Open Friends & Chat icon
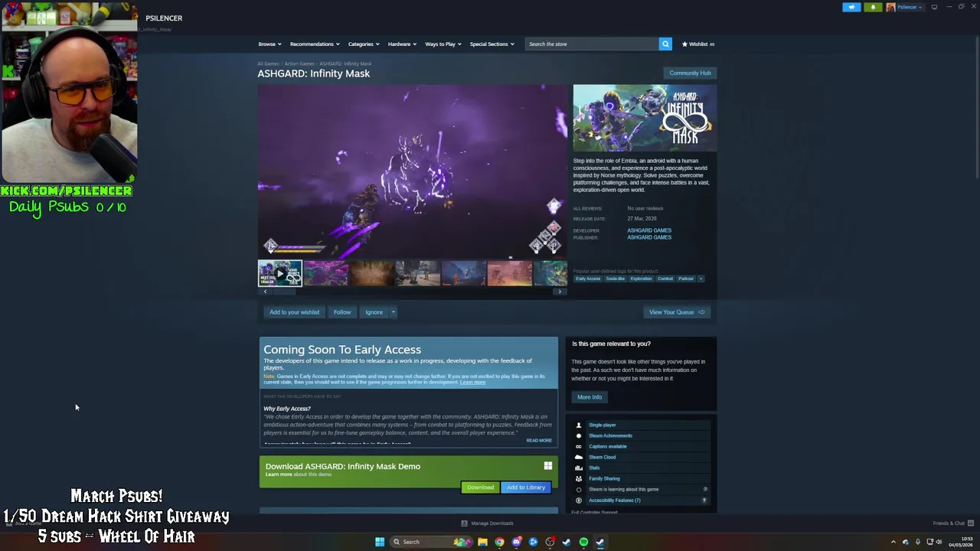 (970, 523)
